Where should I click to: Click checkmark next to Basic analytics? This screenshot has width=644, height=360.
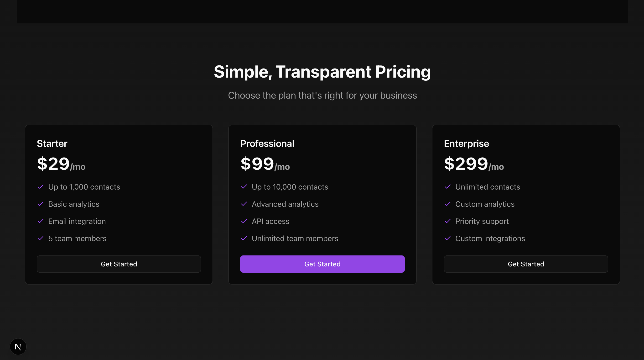(x=41, y=204)
